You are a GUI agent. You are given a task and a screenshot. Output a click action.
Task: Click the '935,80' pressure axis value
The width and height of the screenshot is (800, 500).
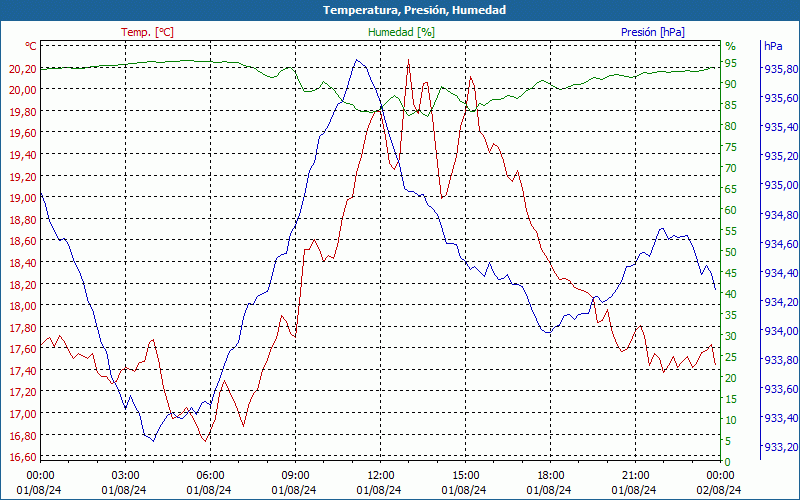click(782, 69)
